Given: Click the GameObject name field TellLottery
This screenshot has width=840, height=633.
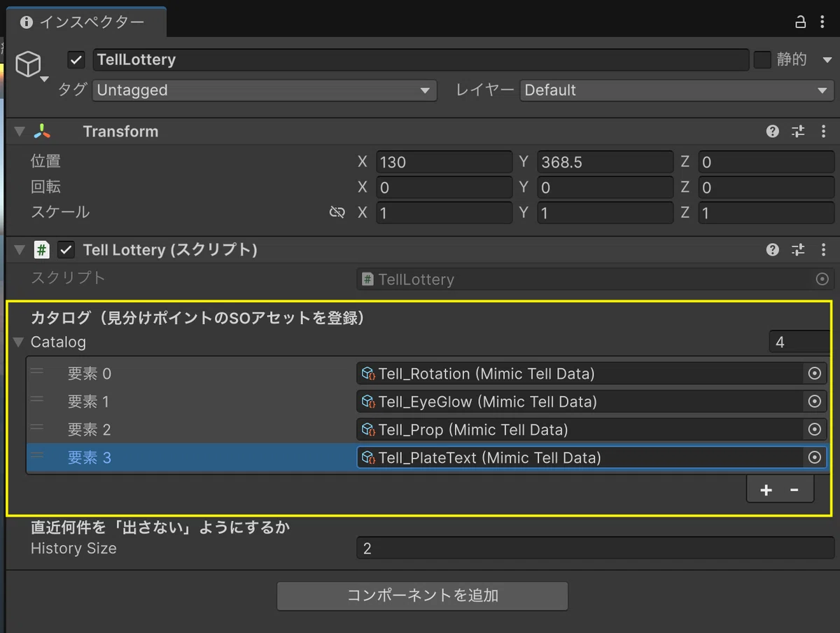Looking at the screenshot, I should point(421,60).
